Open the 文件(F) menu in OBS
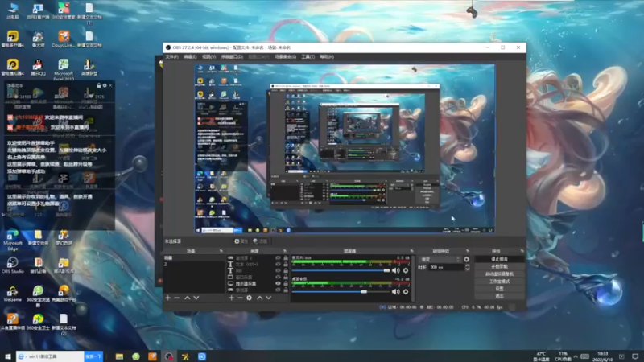Viewport: 644px width, 362px height. 172,56
